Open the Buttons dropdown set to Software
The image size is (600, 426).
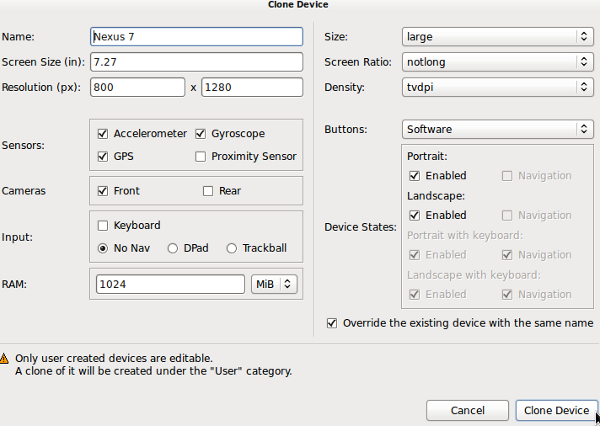click(498, 129)
